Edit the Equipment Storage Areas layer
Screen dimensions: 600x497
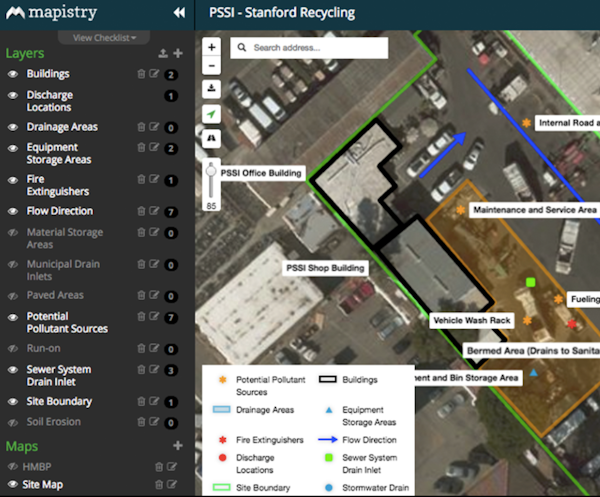pos(154,147)
